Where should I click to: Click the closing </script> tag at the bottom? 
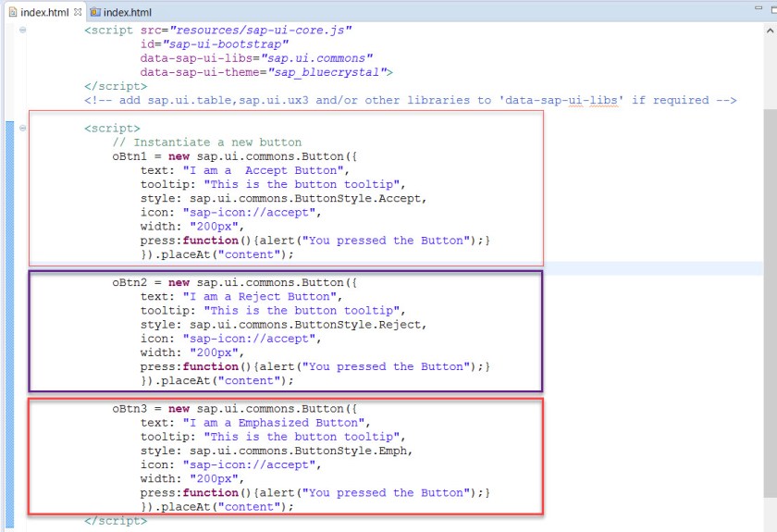click(x=116, y=521)
